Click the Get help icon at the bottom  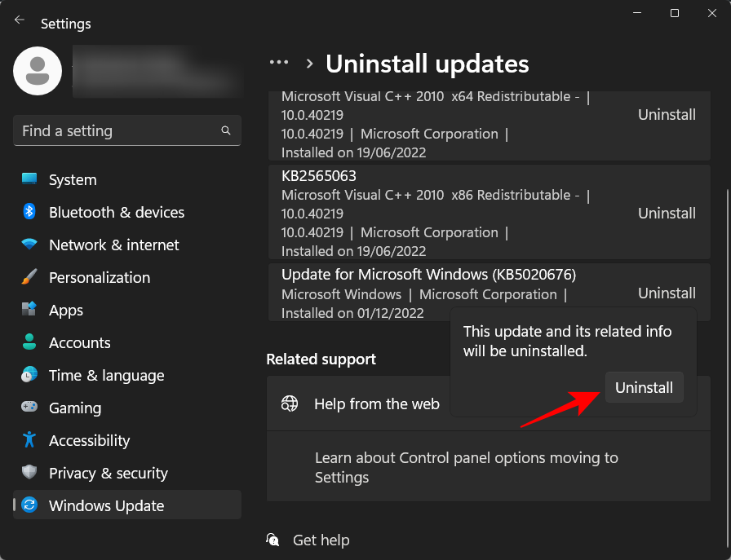point(272,540)
